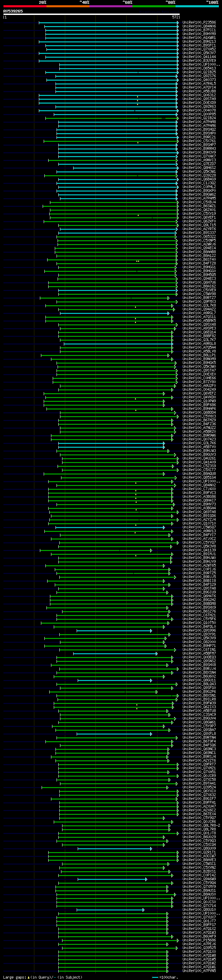Click label UniRef100_Q01JT8
Image resolution: width=222 pixels, height=980 pixels.
[x=199, y=833]
